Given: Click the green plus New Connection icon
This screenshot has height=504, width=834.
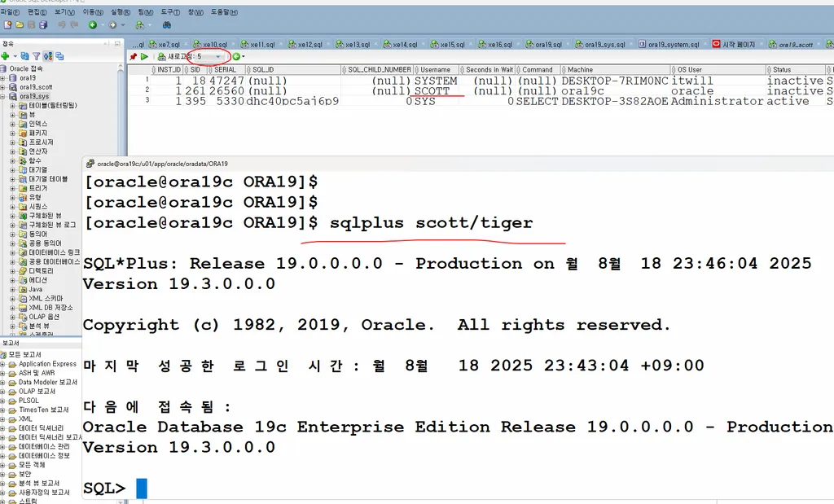Looking at the screenshot, I should [x=6, y=56].
